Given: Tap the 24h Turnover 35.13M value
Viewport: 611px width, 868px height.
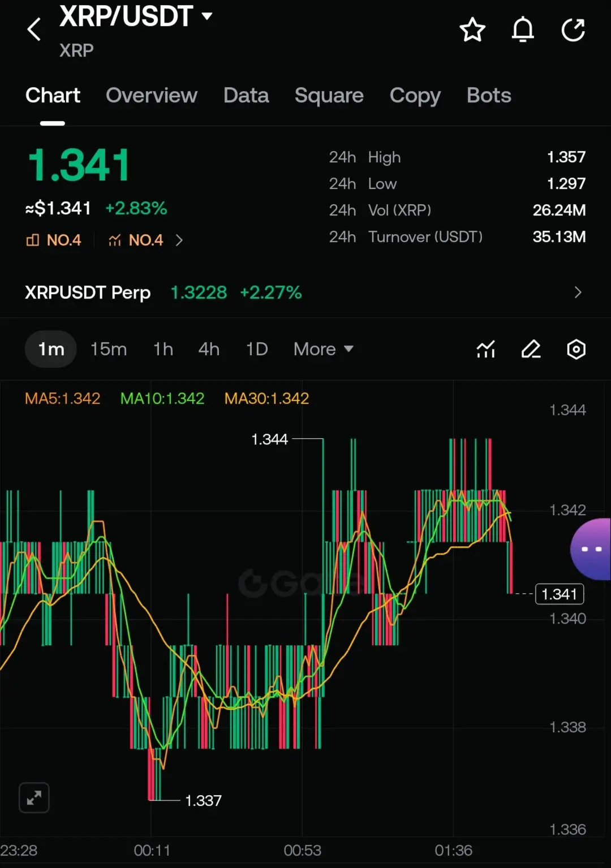Looking at the screenshot, I should (559, 237).
